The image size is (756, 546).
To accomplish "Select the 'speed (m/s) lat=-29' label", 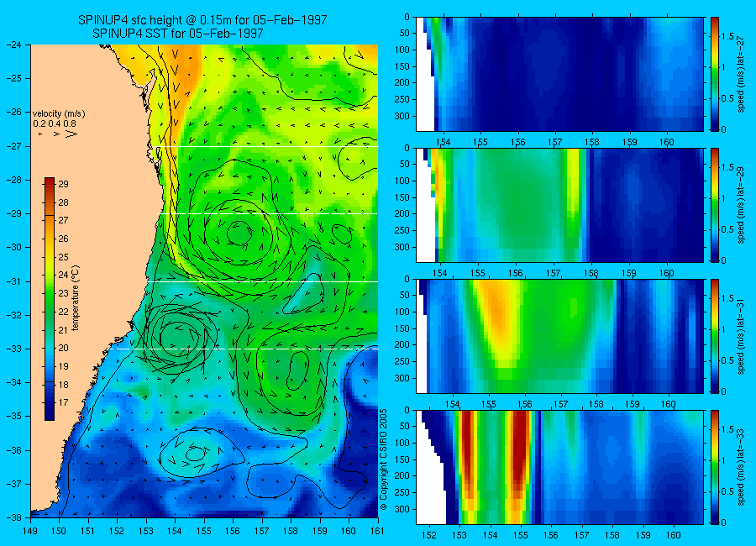I will click(x=741, y=206).
